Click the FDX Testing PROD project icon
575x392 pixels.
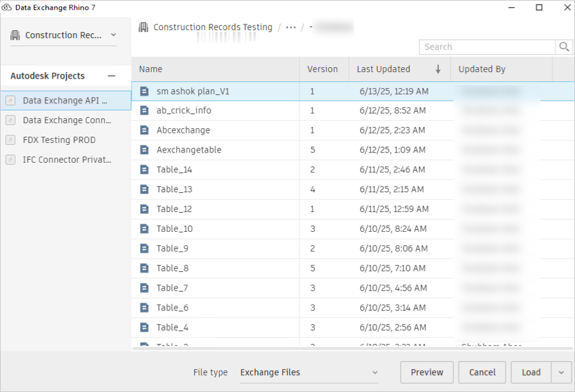click(x=11, y=140)
